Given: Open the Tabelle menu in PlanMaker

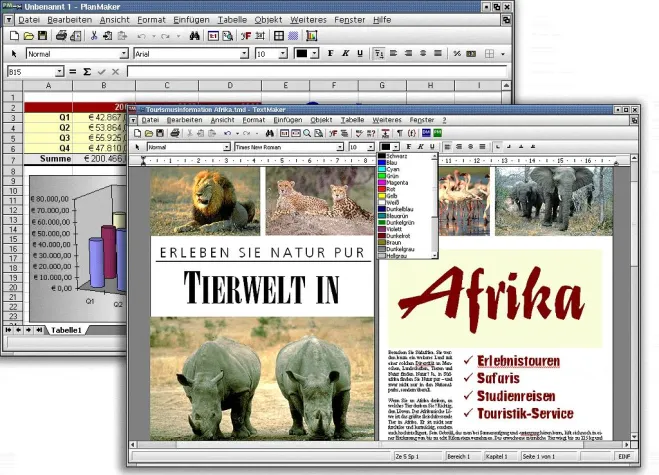Looking at the screenshot, I should (x=232, y=19).
